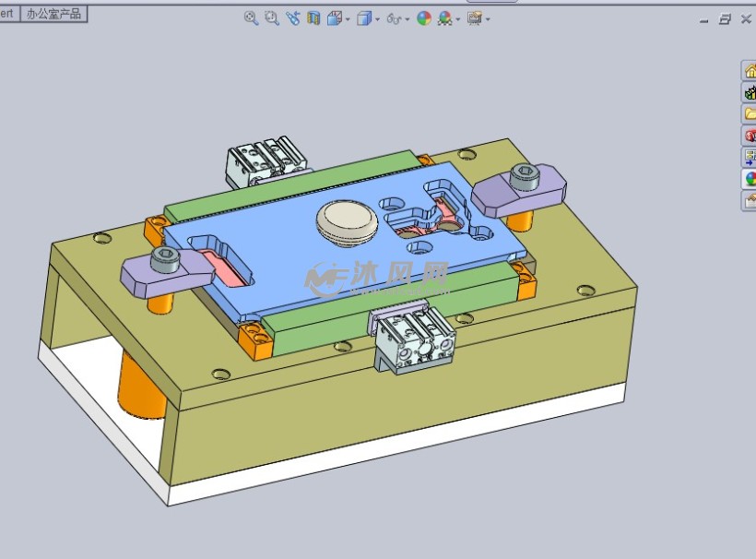
Task: Expand the Apply Scene dropdown arrow
Action: pos(457,19)
